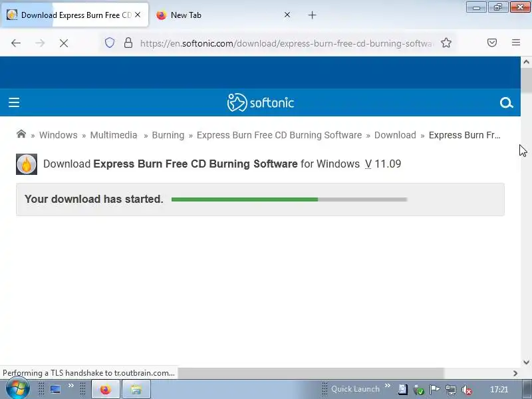Minimize the Firefox browser window
The height and width of the screenshot is (399, 532).
(476, 7)
